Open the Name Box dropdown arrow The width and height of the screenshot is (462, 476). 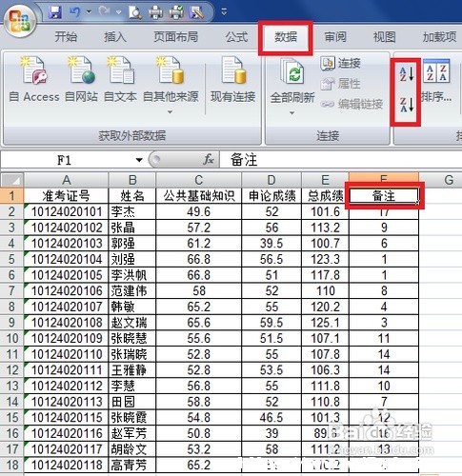coord(139,160)
